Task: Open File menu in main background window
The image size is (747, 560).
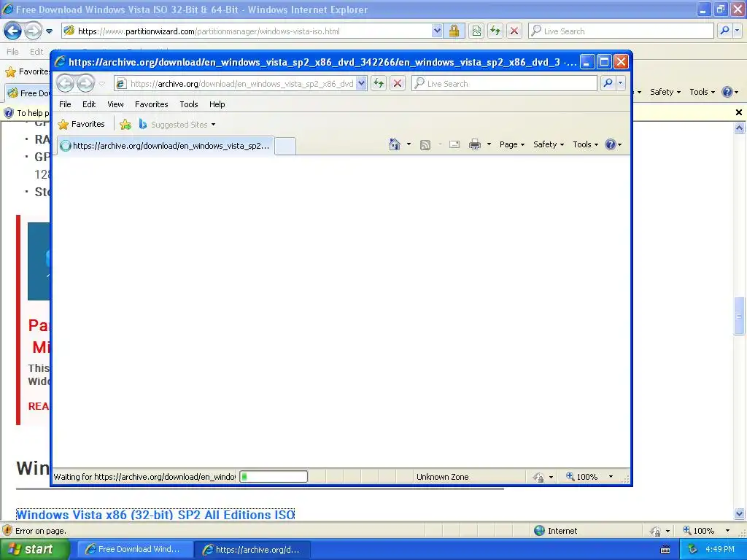Action: click(13, 52)
